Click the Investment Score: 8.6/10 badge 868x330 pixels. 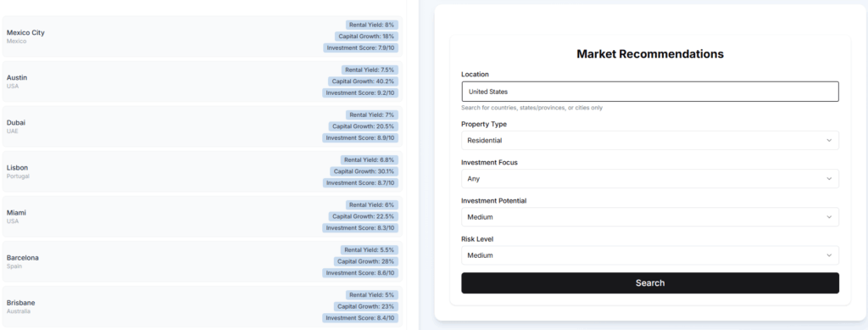(360, 273)
